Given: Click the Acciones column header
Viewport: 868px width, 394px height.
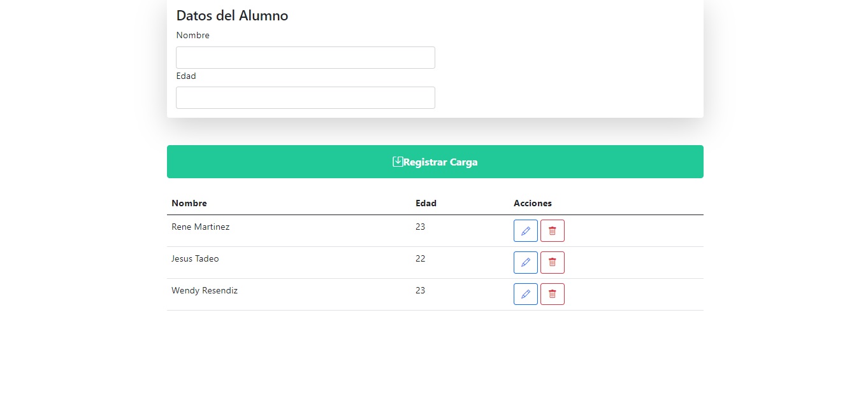Looking at the screenshot, I should (532, 204).
